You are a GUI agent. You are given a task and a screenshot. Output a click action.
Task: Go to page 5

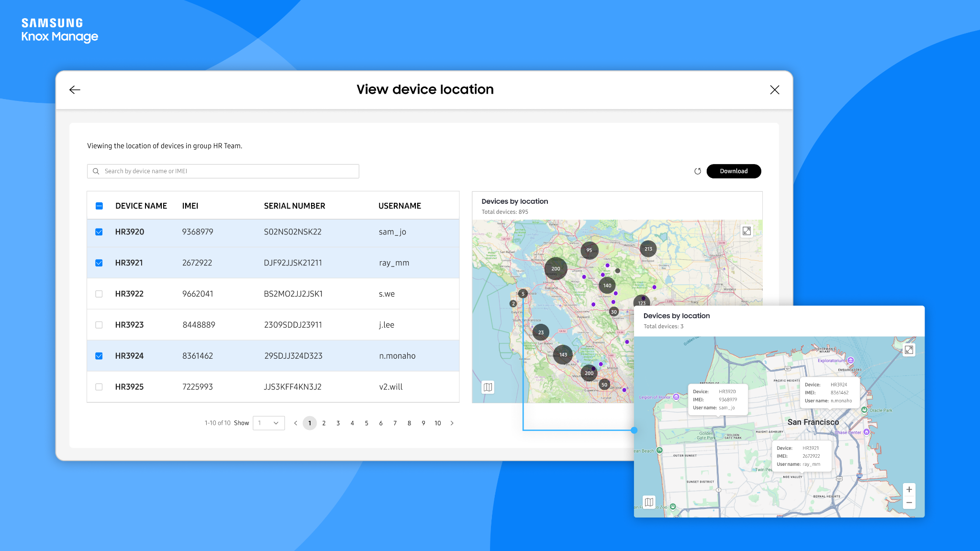pos(367,423)
